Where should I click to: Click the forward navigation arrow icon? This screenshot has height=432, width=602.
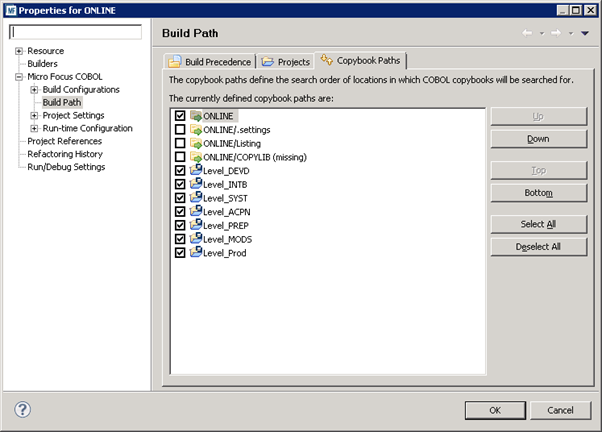[555, 33]
